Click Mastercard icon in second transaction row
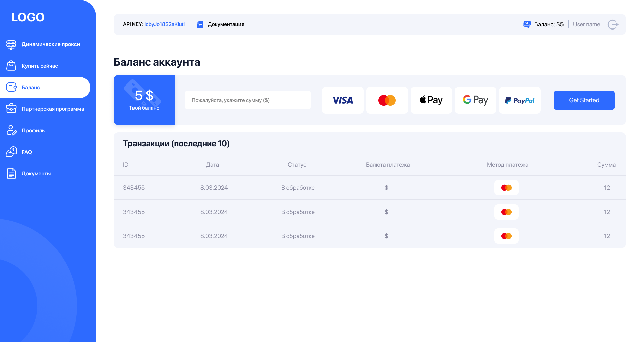Screen dimensions: 644x342 (x=506, y=212)
